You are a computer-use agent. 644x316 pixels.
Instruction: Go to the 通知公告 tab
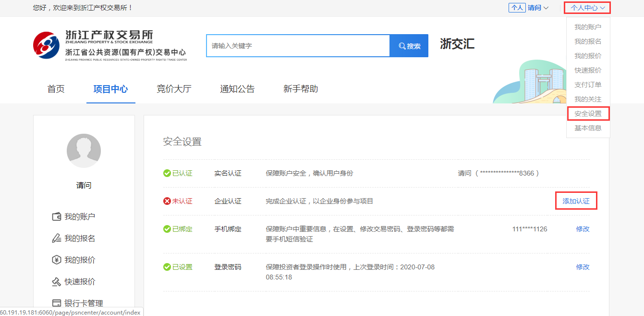click(x=237, y=89)
